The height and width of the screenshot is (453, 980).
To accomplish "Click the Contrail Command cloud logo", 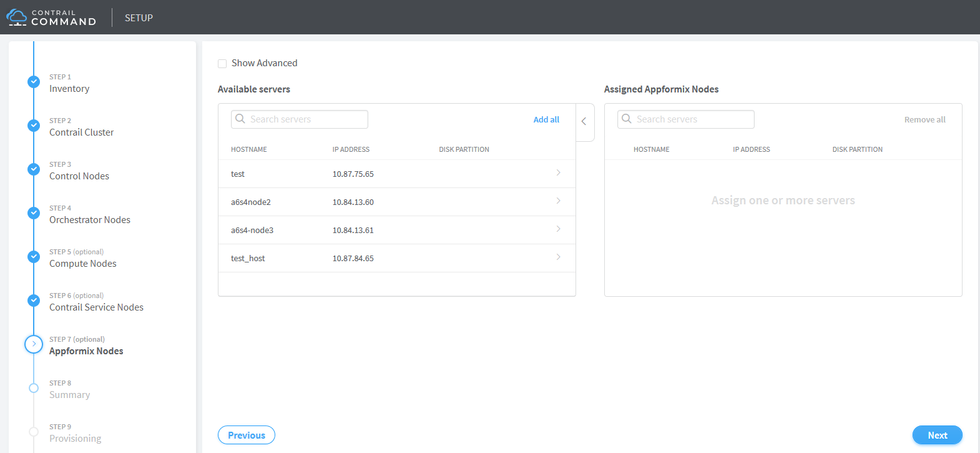I will (x=17, y=17).
